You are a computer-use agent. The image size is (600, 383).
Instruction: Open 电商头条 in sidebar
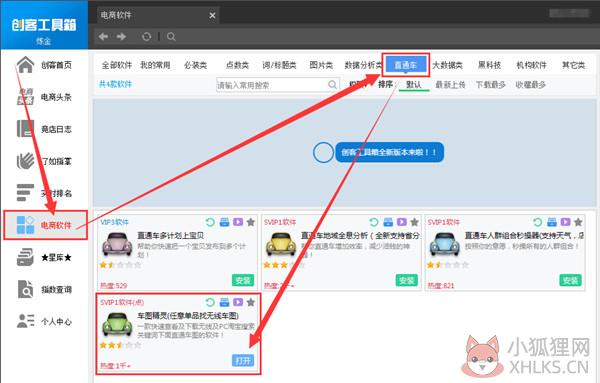point(44,97)
